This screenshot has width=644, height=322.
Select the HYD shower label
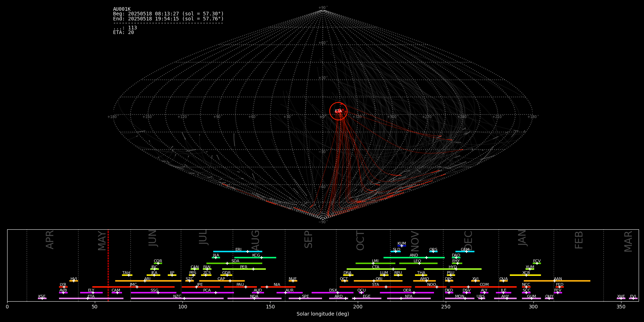pos(453,267)
